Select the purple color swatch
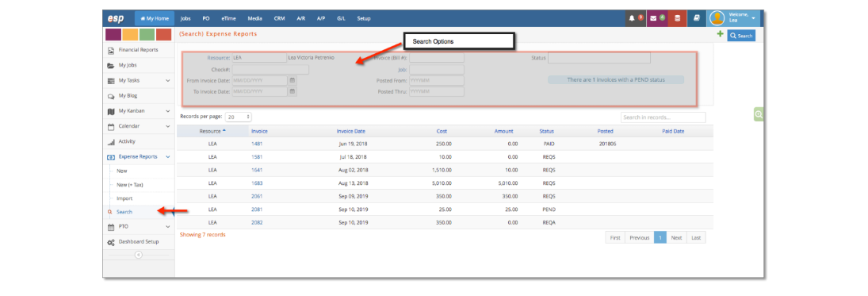868x296 pixels. click(x=113, y=34)
